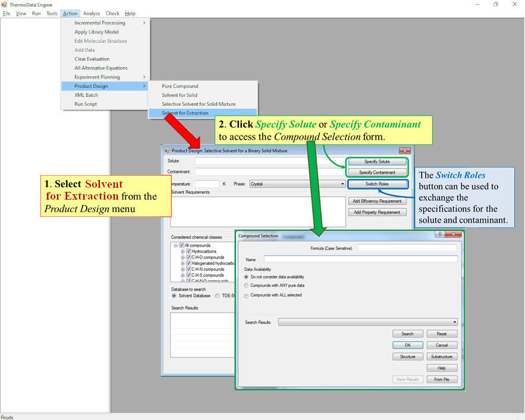Screen dimensions: 525x420
Task: Click the Help button in Compound Selection
Action: (442, 368)
